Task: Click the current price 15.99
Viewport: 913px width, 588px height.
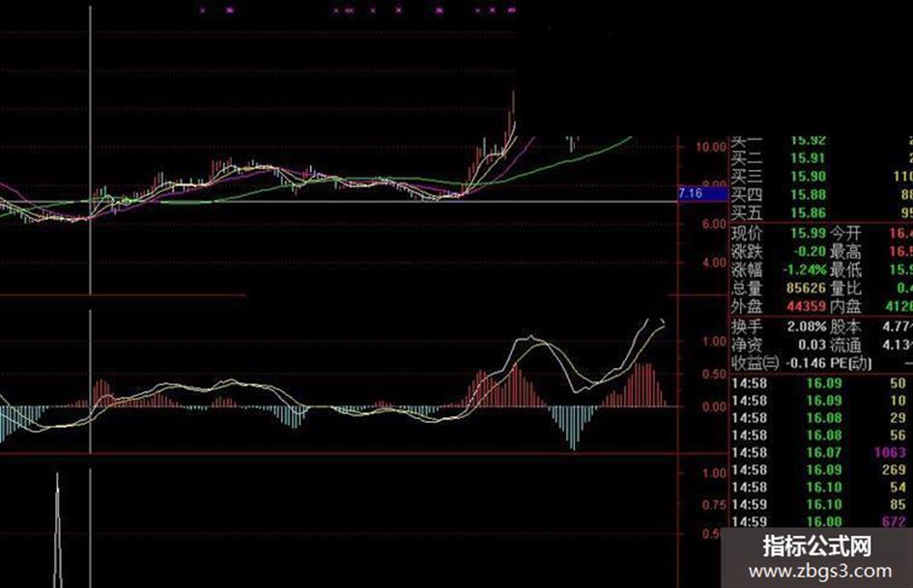Action: 809,234
